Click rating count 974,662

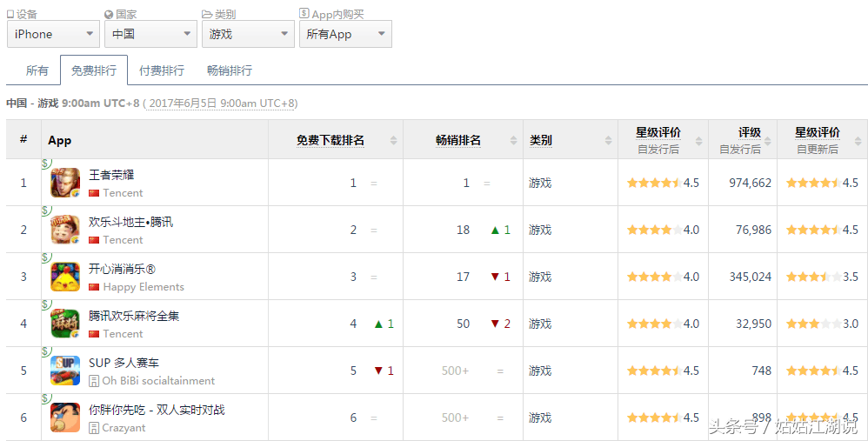click(x=750, y=183)
